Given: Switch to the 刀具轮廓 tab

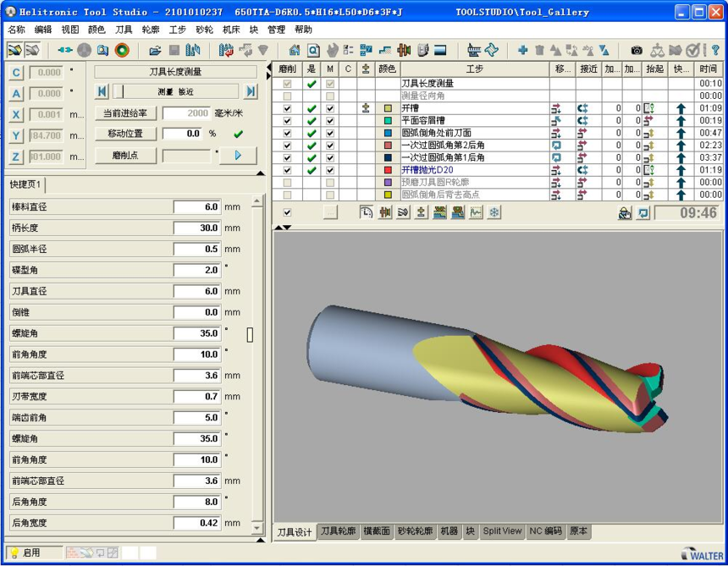Looking at the screenshot, I should tap(338, 531).
